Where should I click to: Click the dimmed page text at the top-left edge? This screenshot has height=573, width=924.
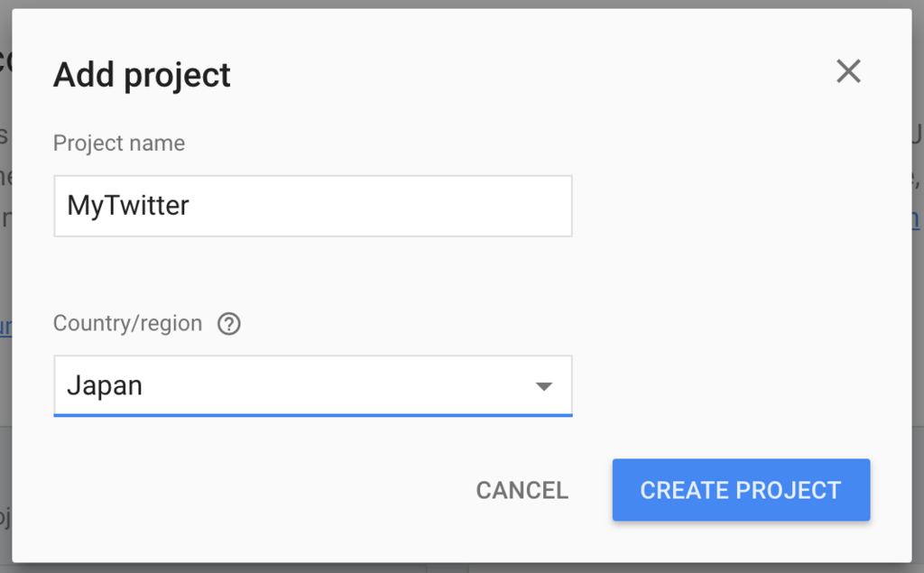click(x=5, y=60)
